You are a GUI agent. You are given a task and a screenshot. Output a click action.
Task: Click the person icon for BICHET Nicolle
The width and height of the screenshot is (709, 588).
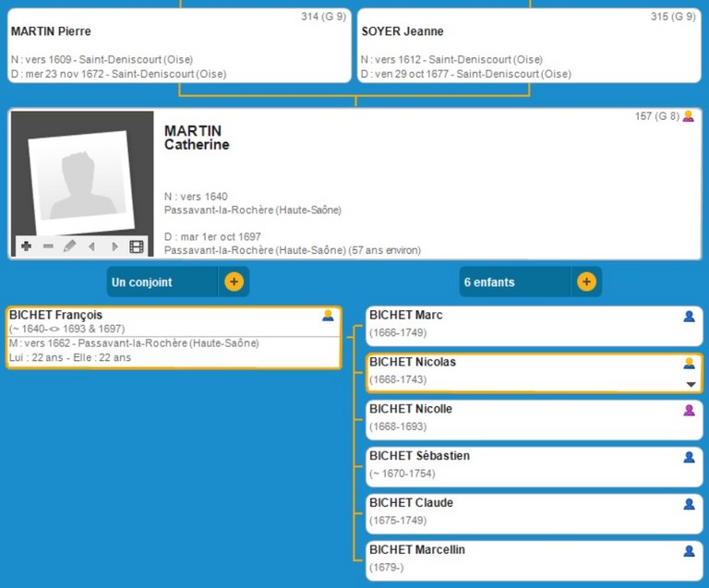(689, 410)
